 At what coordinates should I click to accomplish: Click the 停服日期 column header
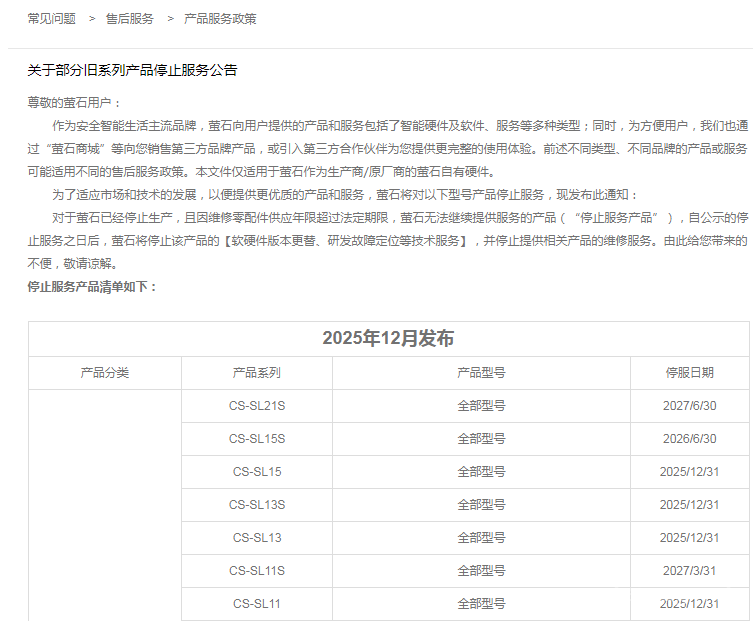[x=690, y=372]
